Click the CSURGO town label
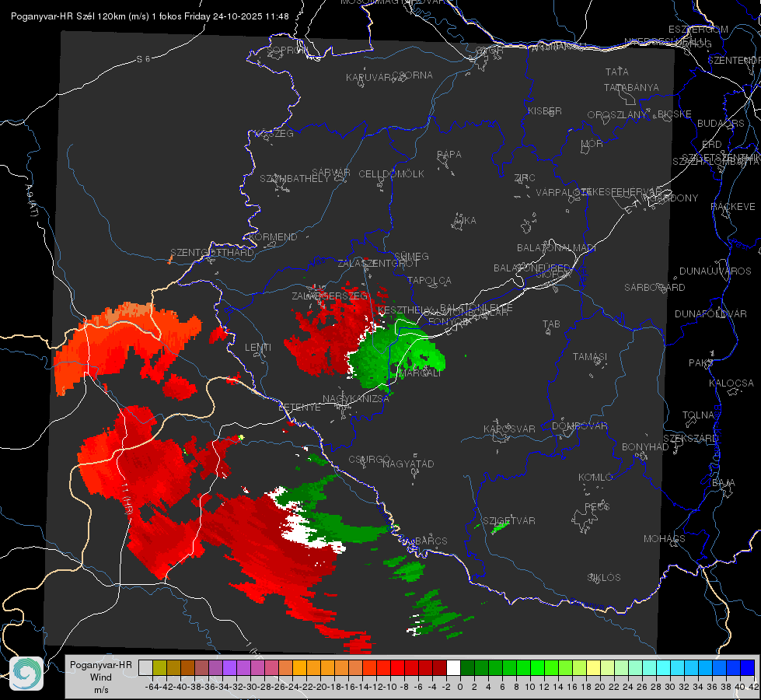 click(x=369, y=460)
